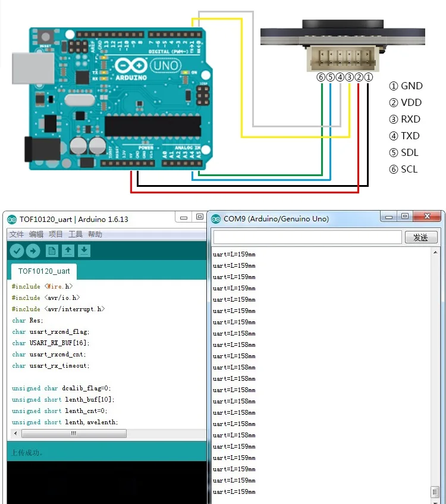Click the 'char usart_rxcmd_flag;' code line

[x=51, y=331]
